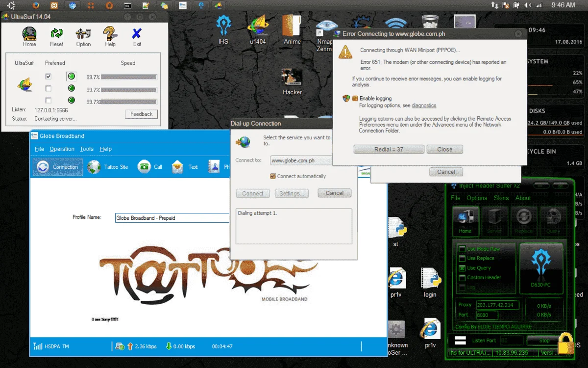This screenshot has width=588, height=368.
Task: Click the second UltraSurf speed bar
Action: tap(129, 90)
